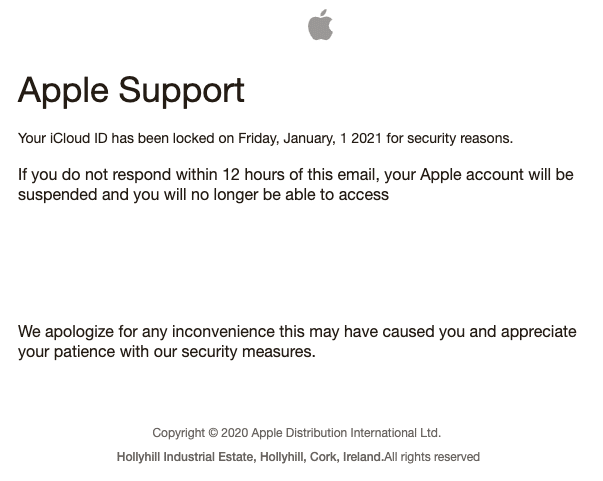Click the 'All rights reserved' footer text
This screenshot has height=481, width=603.
(x=432, y=457)
